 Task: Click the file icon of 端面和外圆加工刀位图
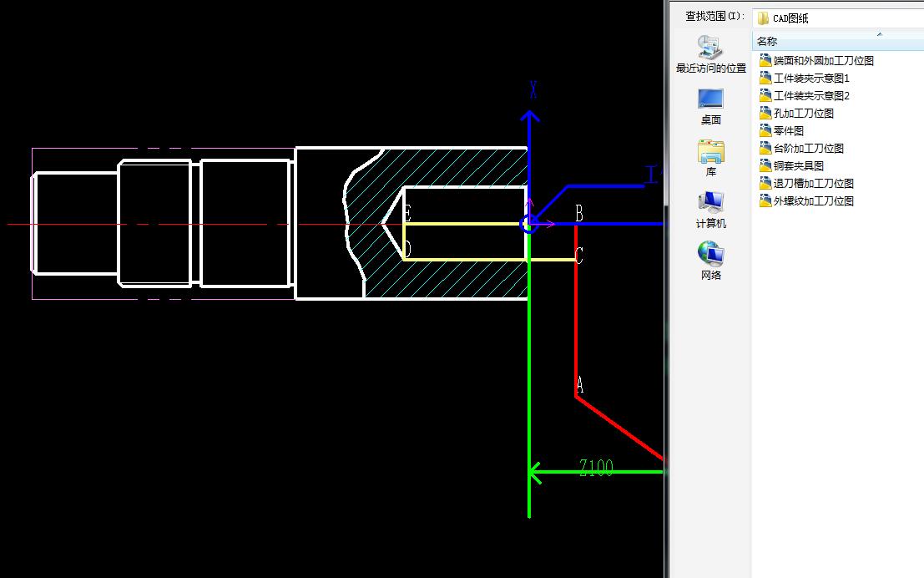[x=765, y=60]
